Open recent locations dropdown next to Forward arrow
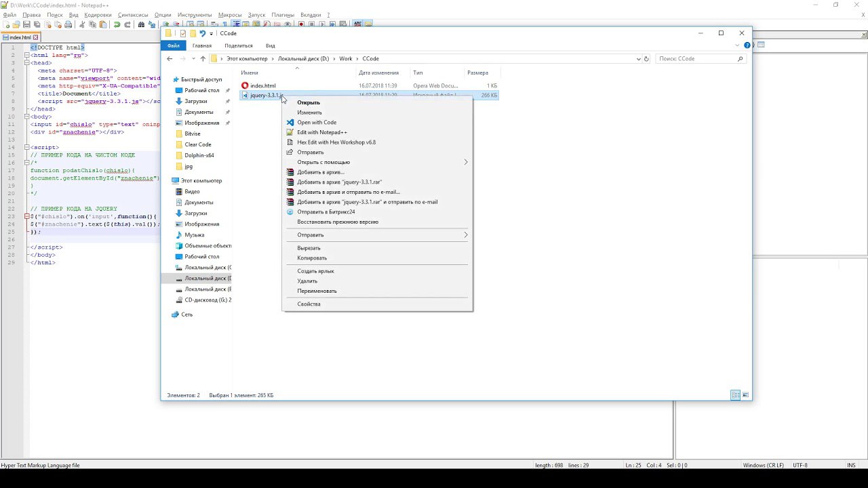868x488 pixels. click(x=194, y=58)
